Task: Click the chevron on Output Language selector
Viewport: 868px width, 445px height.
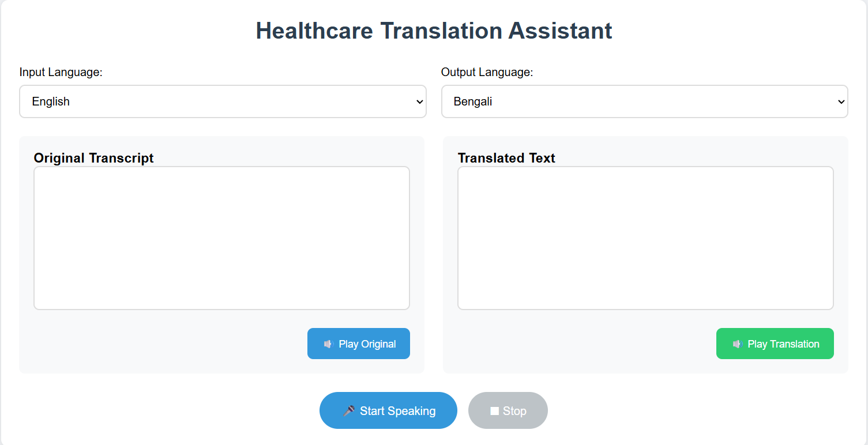Action: (841, 101)
